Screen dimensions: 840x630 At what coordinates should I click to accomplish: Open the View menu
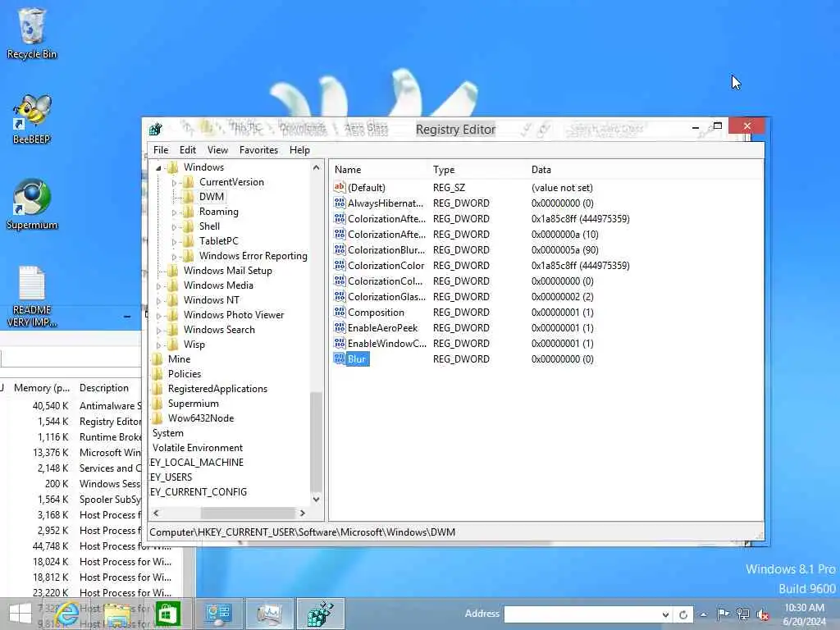click(217, 150)
